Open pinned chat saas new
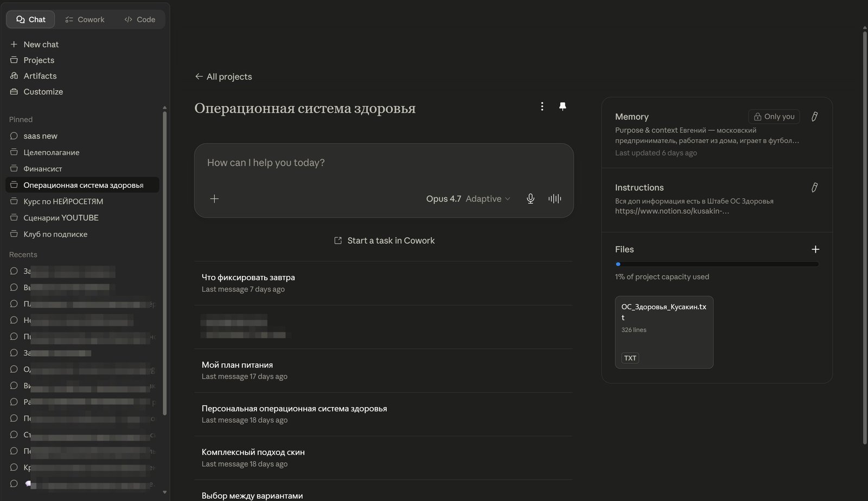 [x=82, y=136]
